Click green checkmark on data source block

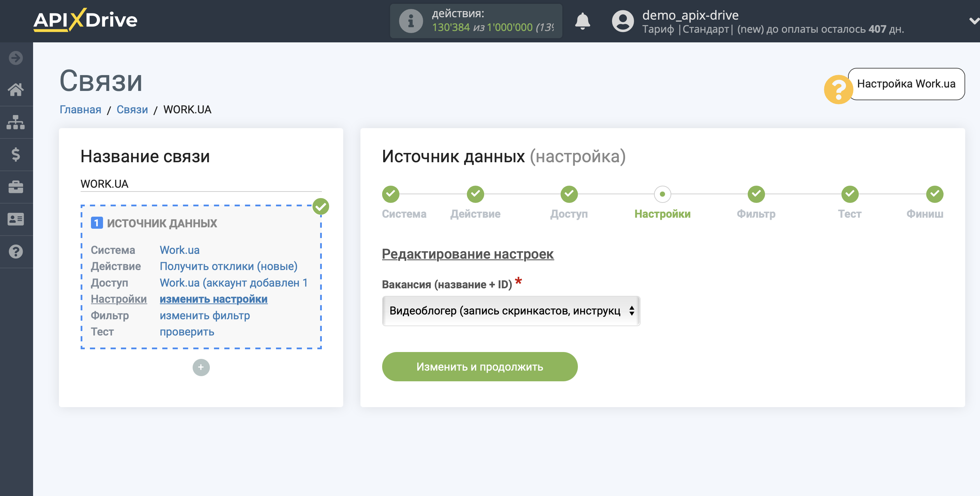pos(321,207)
